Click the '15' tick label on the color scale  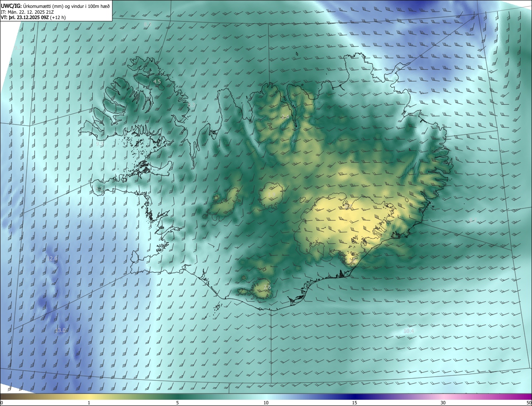(x=355, y=403)
